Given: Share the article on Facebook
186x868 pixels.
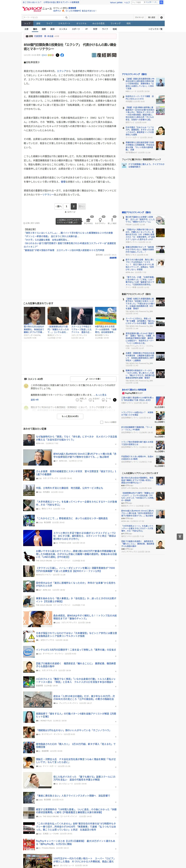Looking at the screenshot, I should [x=62, y=55].
